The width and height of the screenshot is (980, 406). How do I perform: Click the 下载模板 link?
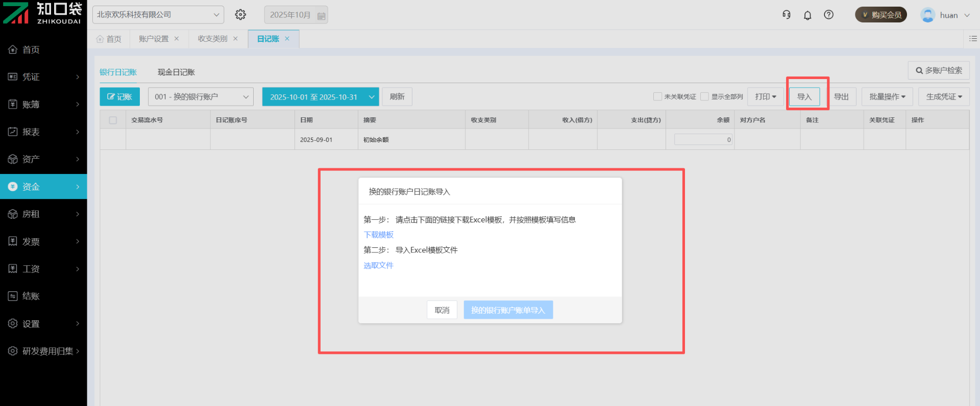click(378, 235)
